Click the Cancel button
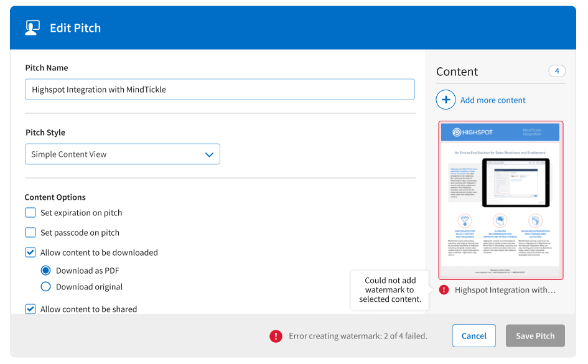 pyautogui.click(x=474, y=335)
